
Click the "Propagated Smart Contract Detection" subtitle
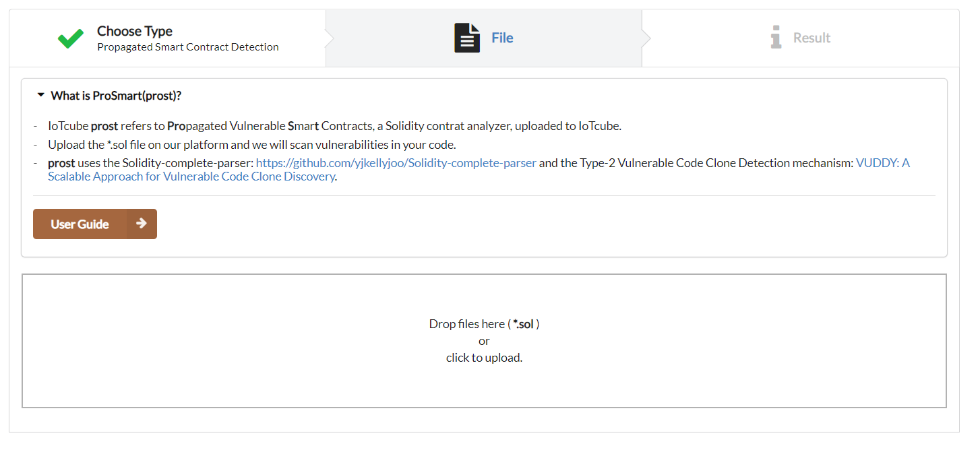coord(188,47)
